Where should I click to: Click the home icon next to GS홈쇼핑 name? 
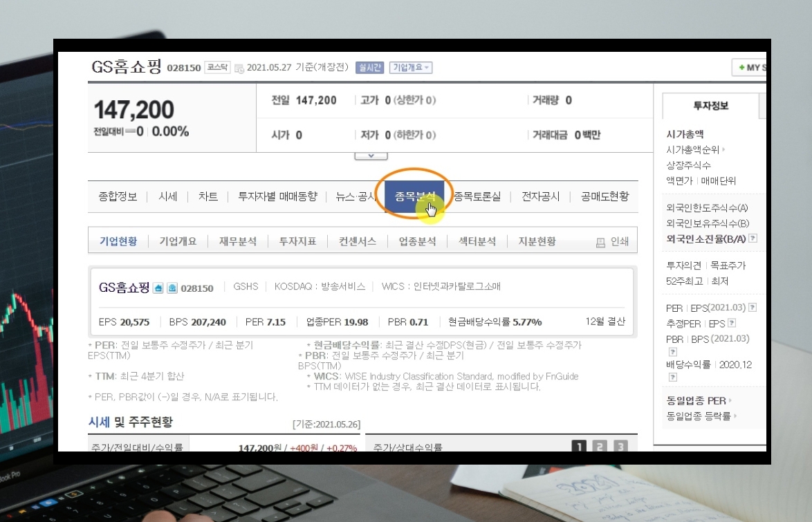click(158, 288)
